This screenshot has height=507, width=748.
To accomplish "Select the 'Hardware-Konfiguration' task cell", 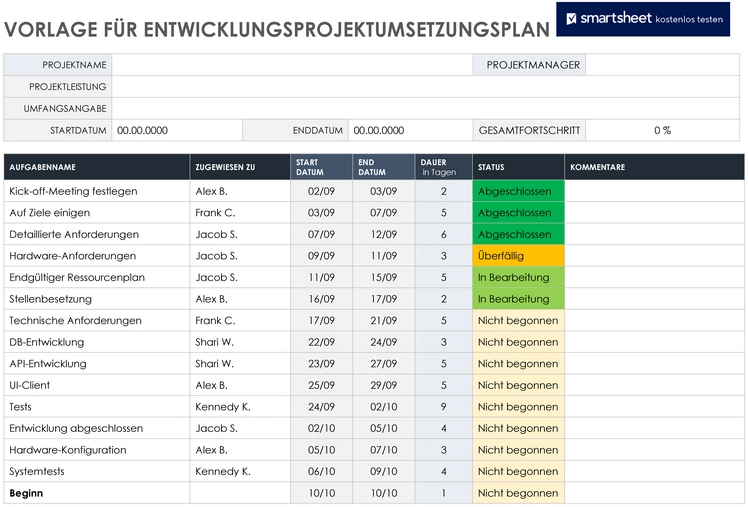I will click(x=97, y=450).
